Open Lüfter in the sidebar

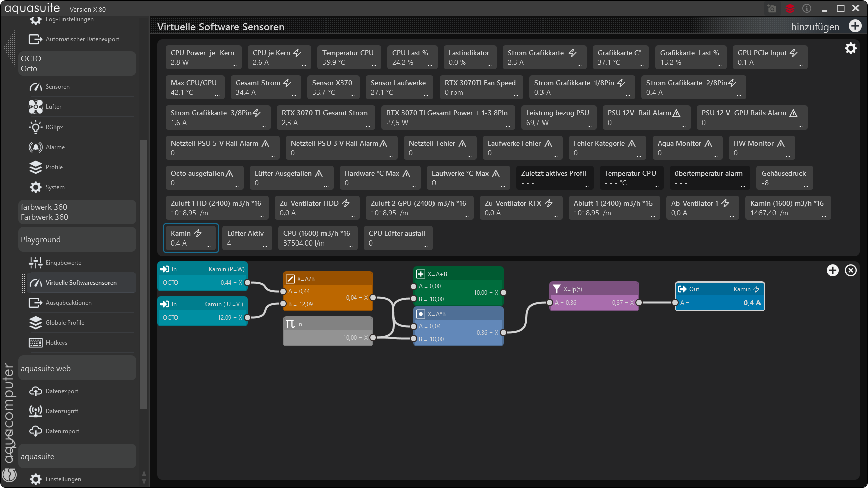[x=53, y=107]
